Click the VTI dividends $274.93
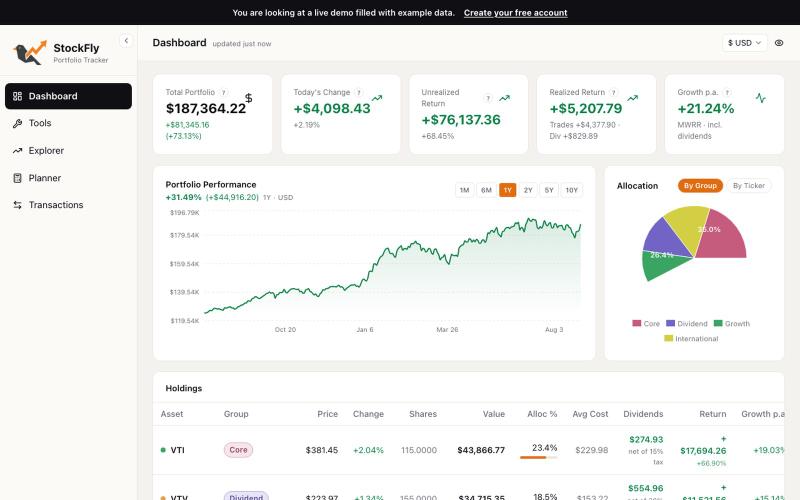This screenshot has height=500, width=800. (x=646, y=439)
